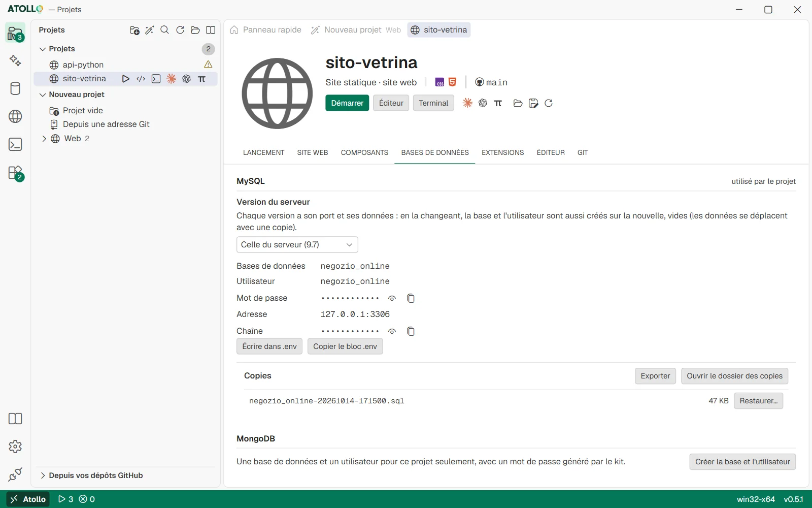
Task: Open the server version dropdown 'Celle du serveur (9.7)'
Action: [x=297, y=245]
